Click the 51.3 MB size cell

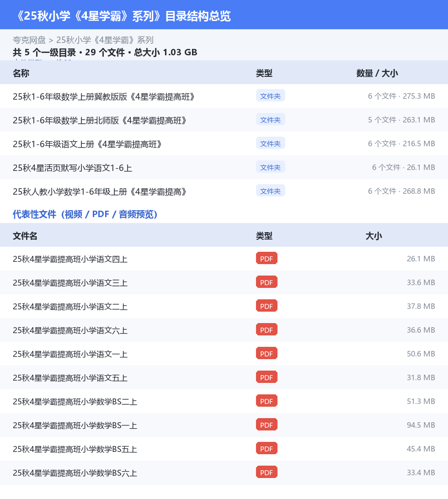pyautogui.click(x=421, y=401)
